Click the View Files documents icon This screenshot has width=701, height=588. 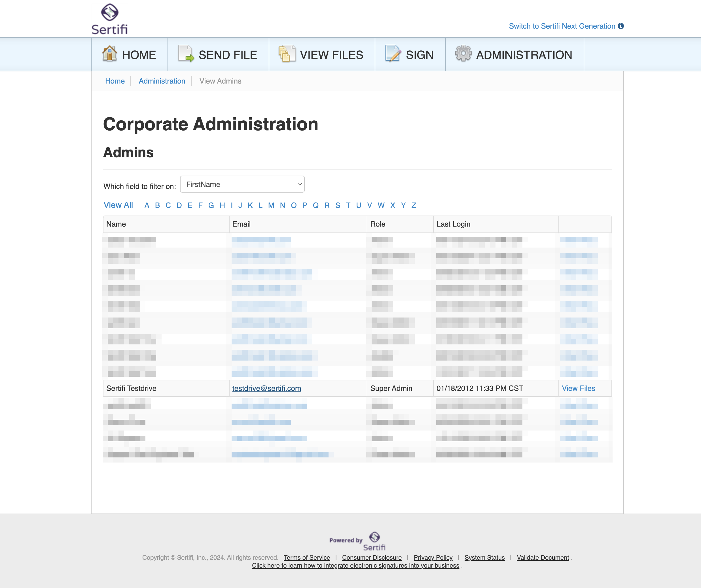287,53
